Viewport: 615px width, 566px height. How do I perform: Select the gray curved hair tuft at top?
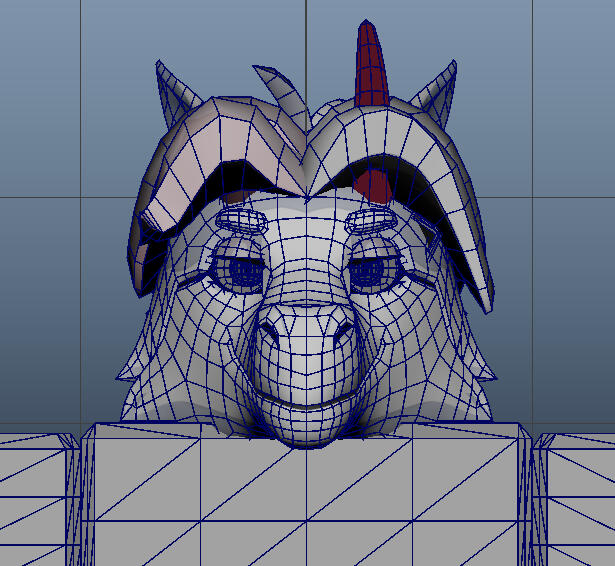(x=282, y=92)
